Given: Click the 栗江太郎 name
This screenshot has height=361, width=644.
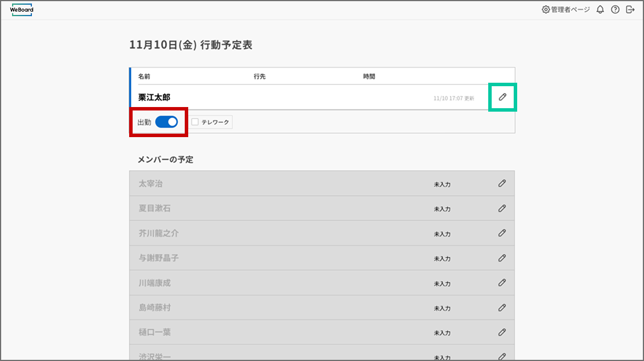Looking at the screenshot, I should point(154,98).
